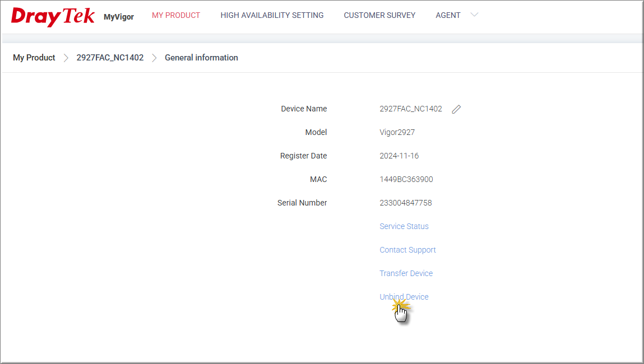Expand the AGENT dropdown chevron

(474, 15)
